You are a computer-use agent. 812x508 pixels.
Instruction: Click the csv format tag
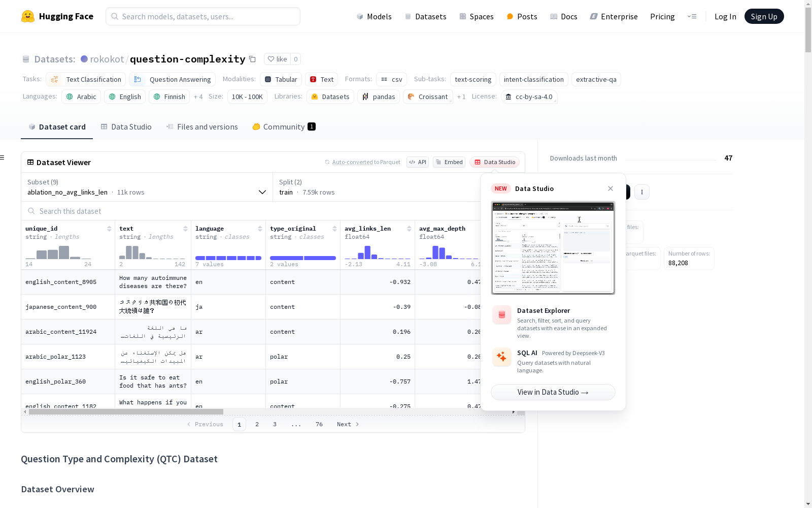click(x=391, y=79)
